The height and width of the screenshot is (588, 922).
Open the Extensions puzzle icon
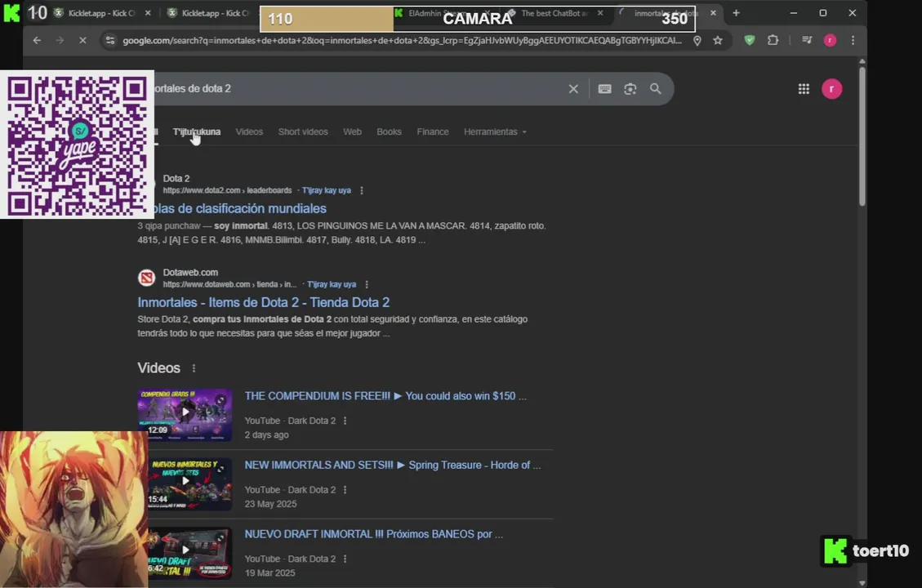click(x=773, y=40)
